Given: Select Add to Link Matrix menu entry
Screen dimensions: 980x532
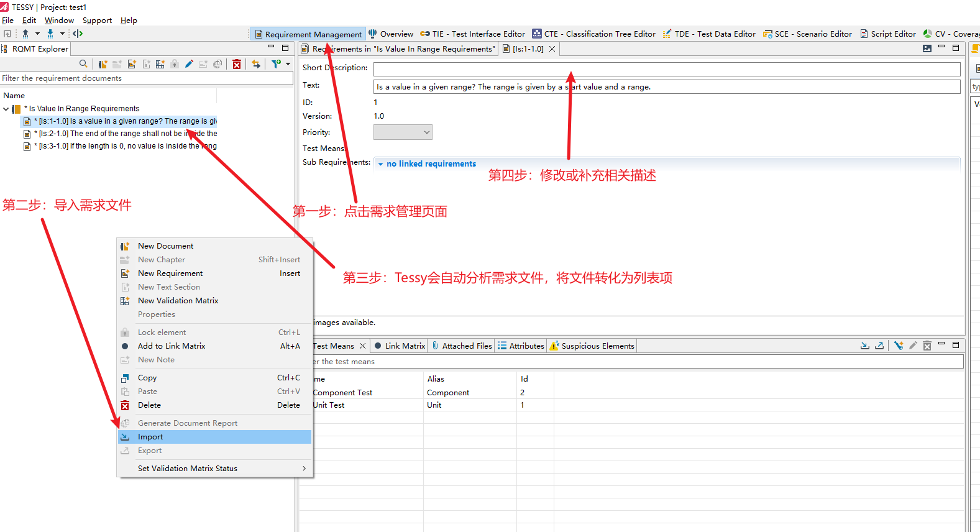Looking at the screenshot, I should pyautogui.click(x=214, y=346).
